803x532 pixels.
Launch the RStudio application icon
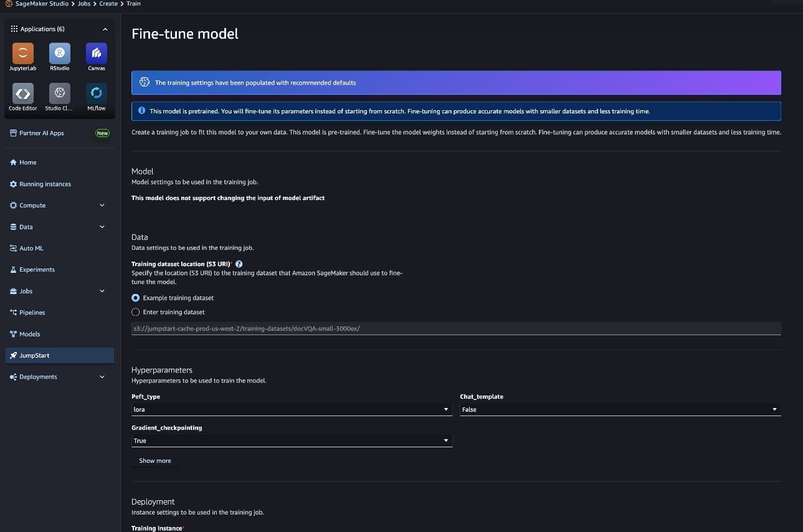[60, 54]
